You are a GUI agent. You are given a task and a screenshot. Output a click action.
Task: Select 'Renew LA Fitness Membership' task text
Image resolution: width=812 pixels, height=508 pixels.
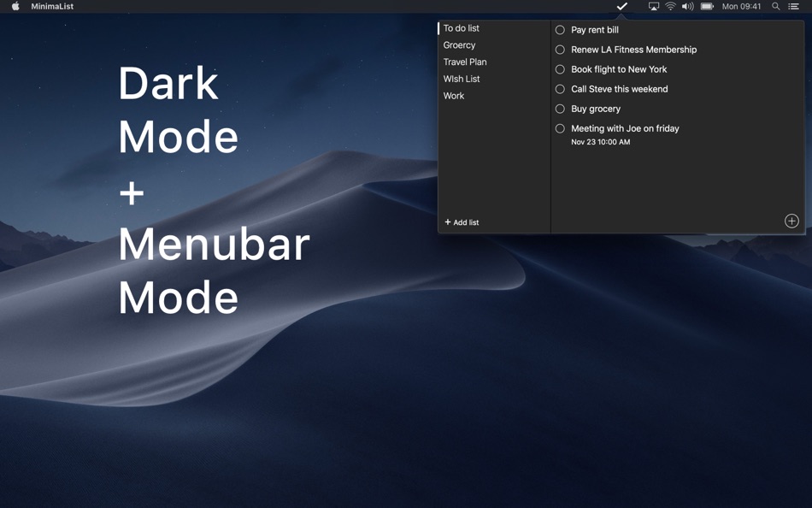click(x=634, y=50)
